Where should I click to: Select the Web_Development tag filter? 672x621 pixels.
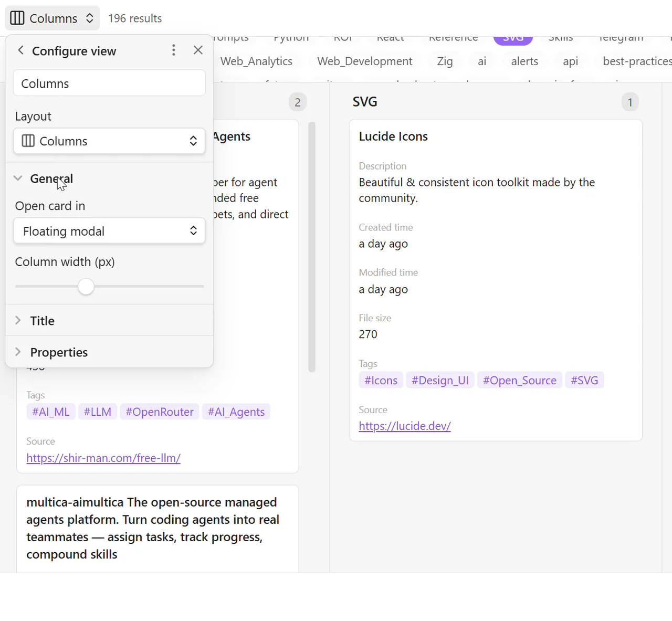point(365,61)
